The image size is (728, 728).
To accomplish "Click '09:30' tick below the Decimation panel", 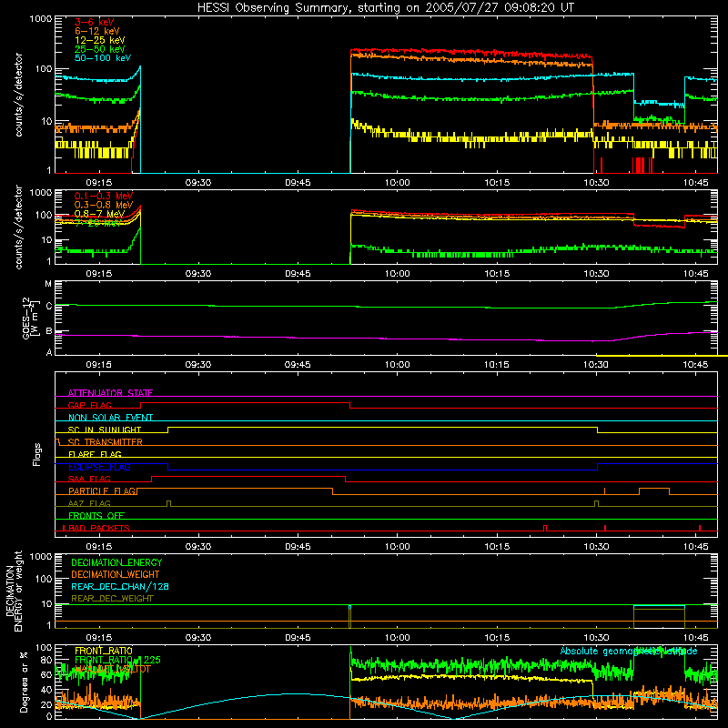I will point(198,638).
